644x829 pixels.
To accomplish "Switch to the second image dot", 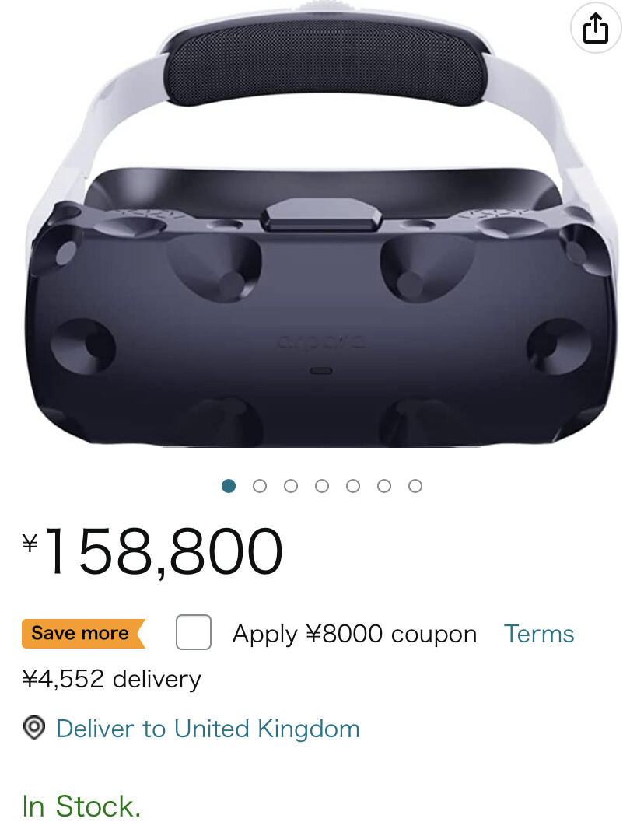I will (260, 486).
